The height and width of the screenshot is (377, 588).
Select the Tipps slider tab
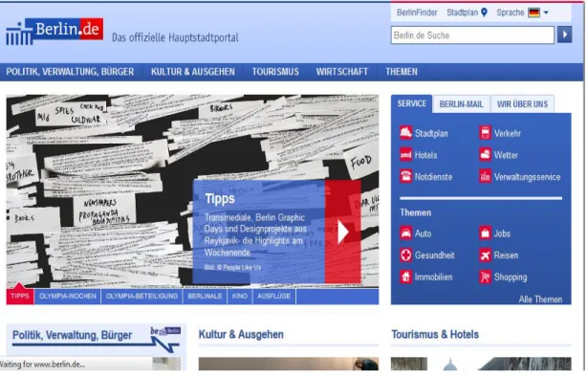20,298
